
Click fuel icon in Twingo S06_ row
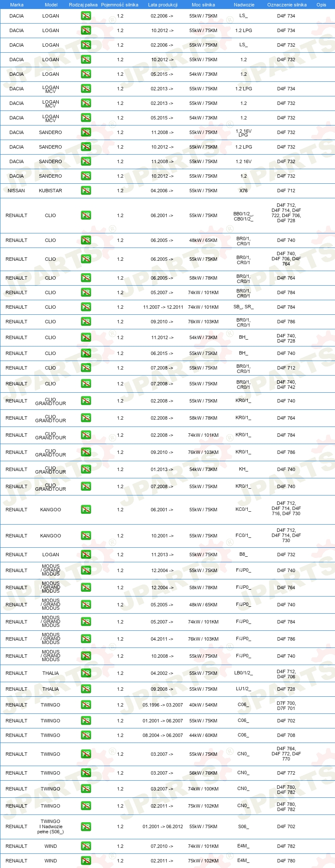coord(86,826)
